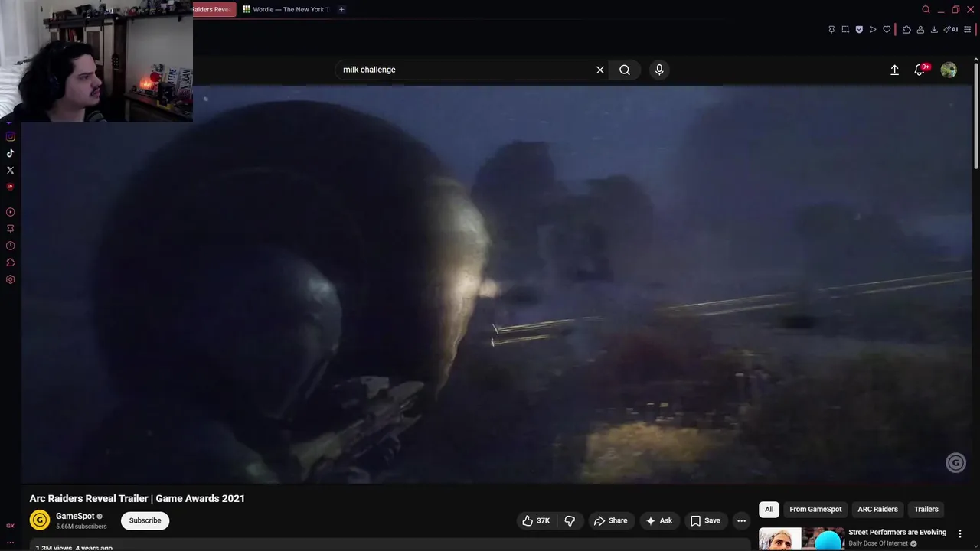Open a new browser tab with plus
The height and width of the screenshot is (551, 980).
(x=341, y=9)
